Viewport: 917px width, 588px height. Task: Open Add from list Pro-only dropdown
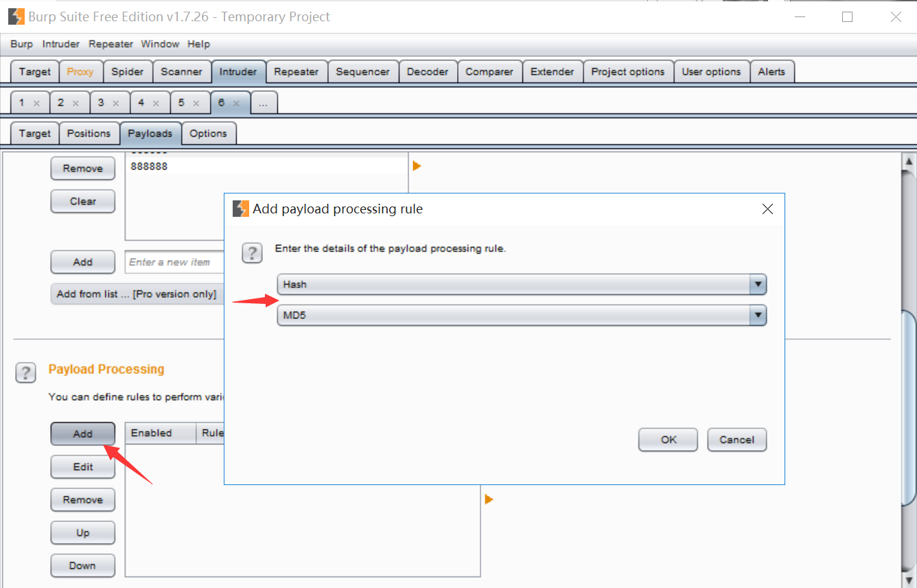(138, 294)
